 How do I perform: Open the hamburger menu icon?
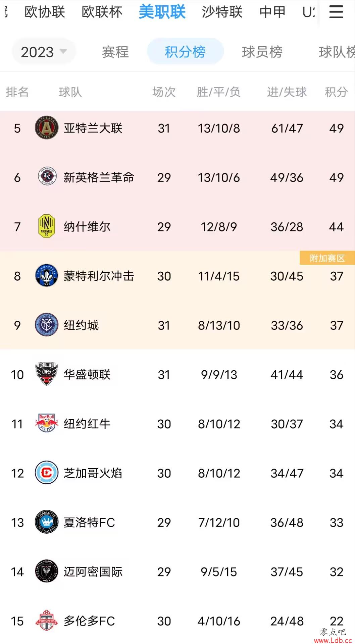pos(336,12)
